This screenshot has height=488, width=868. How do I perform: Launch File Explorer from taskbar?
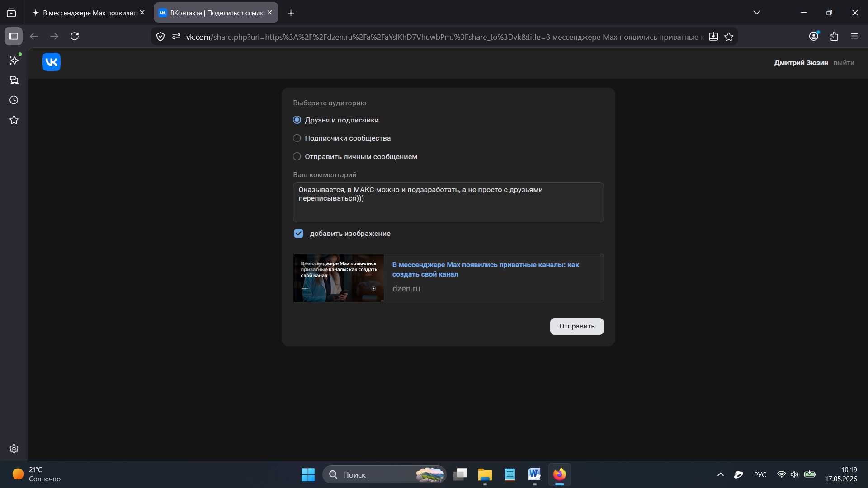coord(485,474)
